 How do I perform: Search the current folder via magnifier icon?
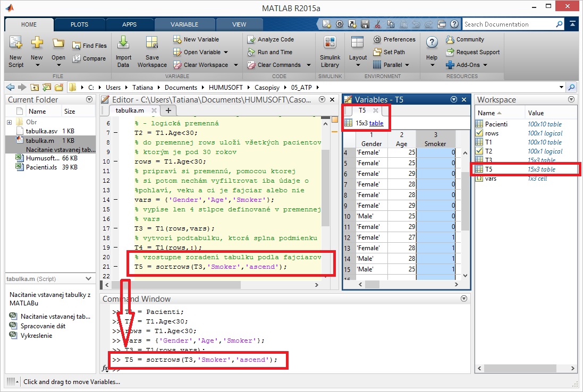pos(572,87)
